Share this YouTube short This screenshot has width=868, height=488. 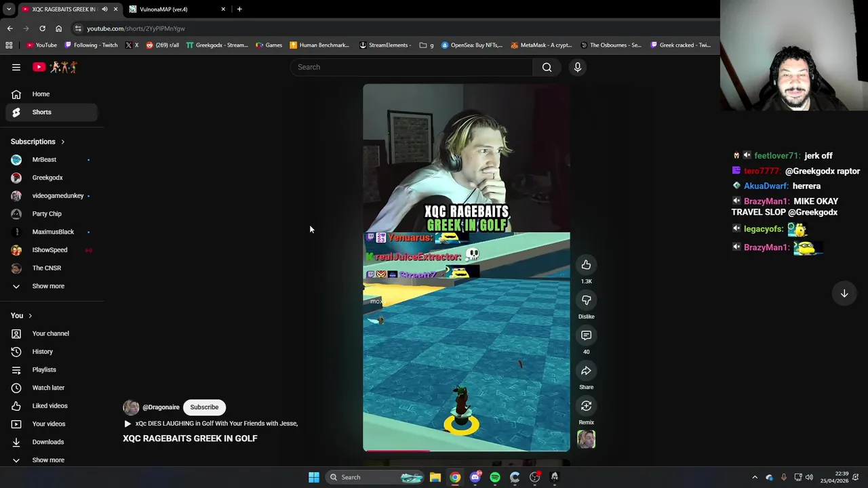click(586, 371)
